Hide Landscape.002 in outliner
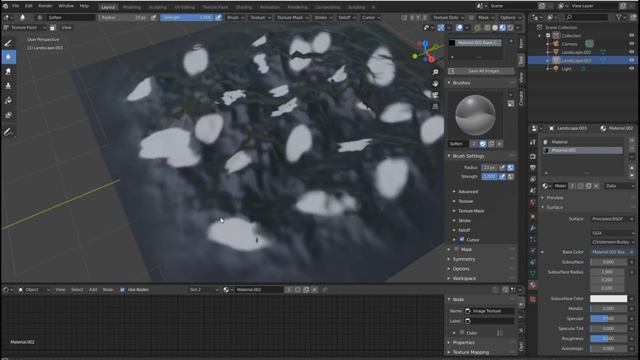 [631, 52]
